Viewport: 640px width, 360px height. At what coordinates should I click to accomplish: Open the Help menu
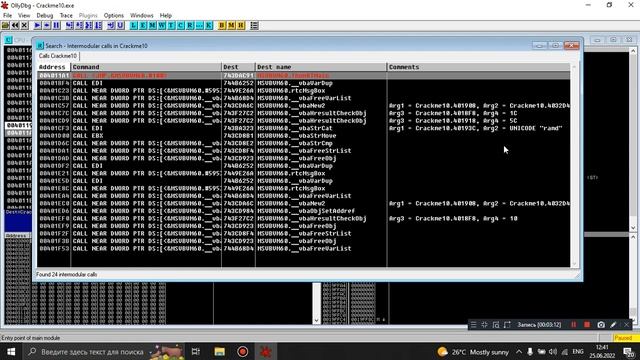click(x=165, y=15)
